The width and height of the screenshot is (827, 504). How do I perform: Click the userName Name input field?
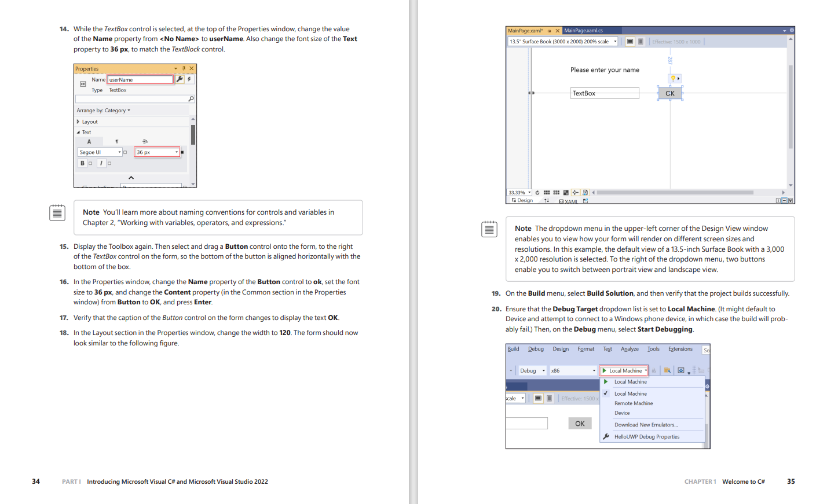(140, 80)
